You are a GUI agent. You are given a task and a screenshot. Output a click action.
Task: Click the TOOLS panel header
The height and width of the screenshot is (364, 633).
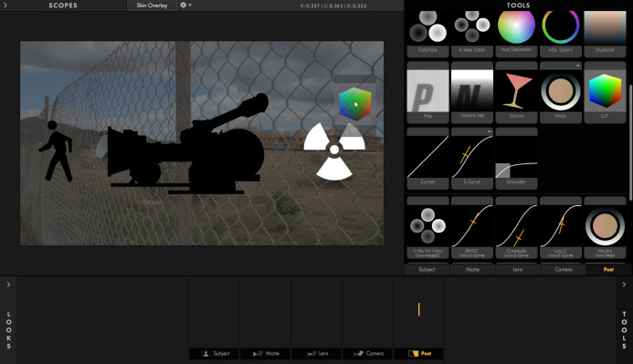click(518, 5)
